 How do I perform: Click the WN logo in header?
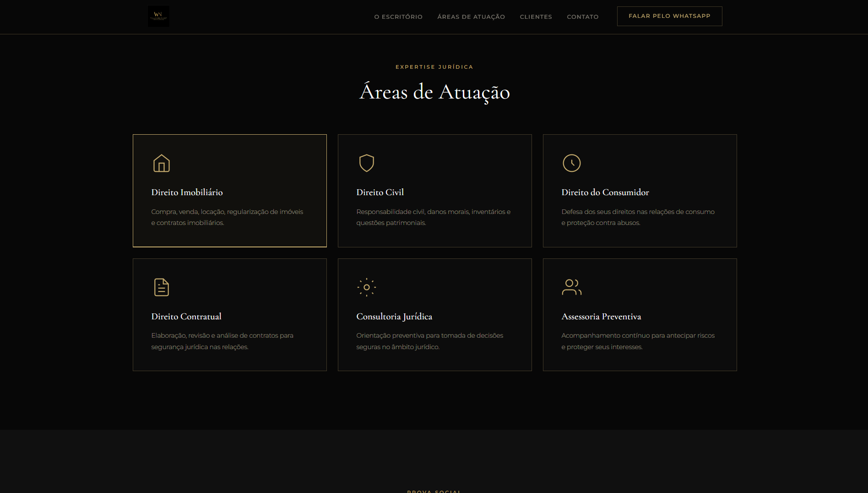(x=158, y=16)
